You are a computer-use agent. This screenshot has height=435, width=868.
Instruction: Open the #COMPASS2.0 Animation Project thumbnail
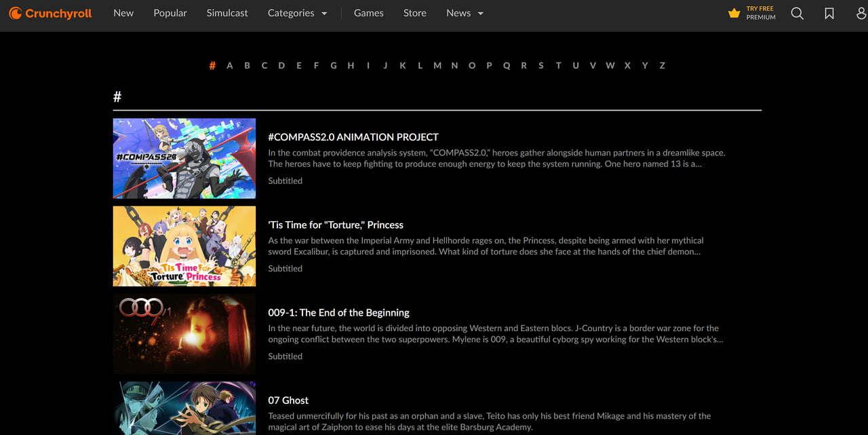point(184,158)
